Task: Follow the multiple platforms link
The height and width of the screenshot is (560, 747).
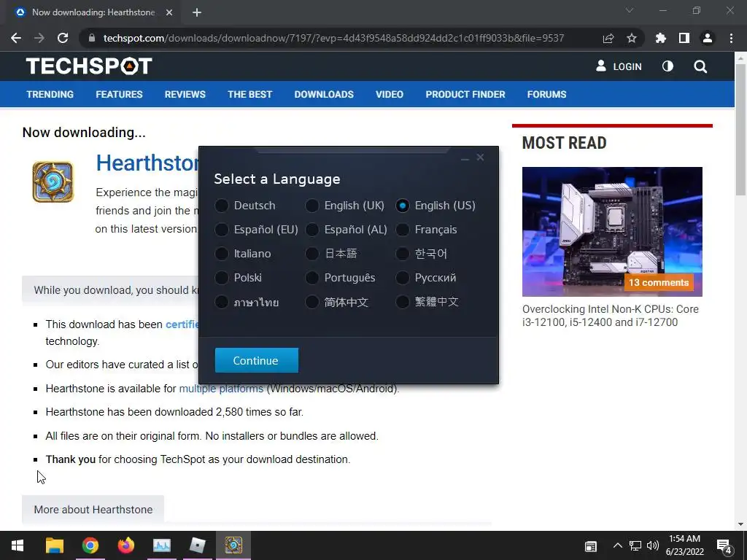Action: [221, 389]
